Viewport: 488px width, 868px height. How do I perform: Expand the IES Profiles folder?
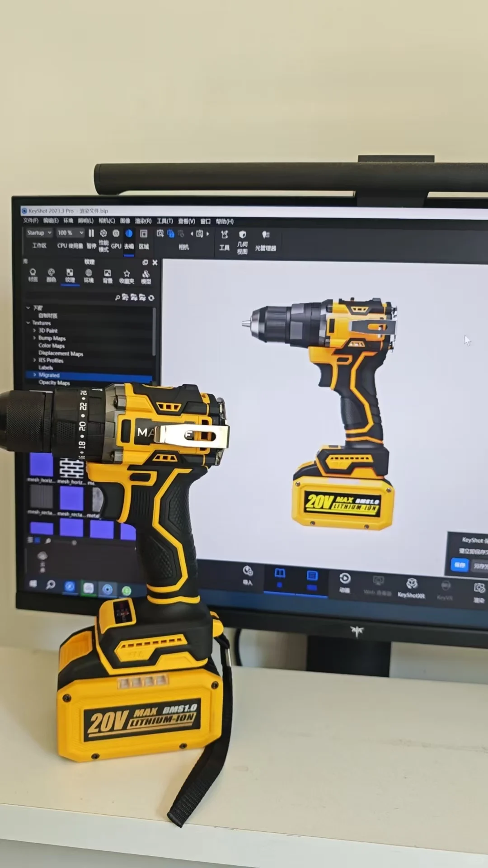click(x=34, y=360)
